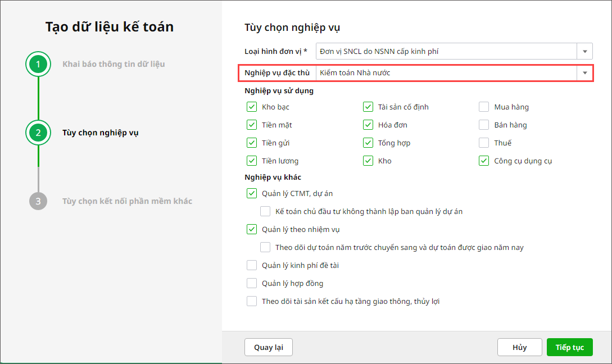Screen dimensions: 612x364
Task: Click step 1 circle icon in wizard
Action: pos(38,64)
